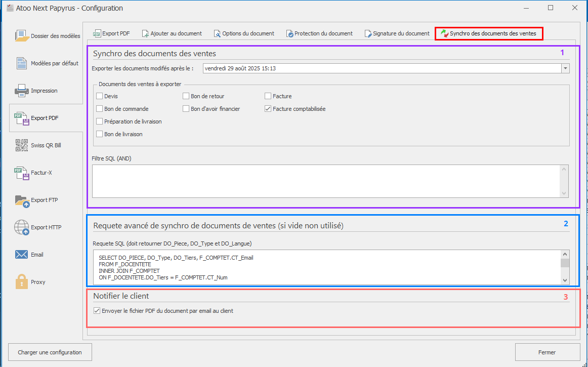Viewport: 588px width, 367px height.
Task: Click the Swiss QR Bill icon
Action: coord(22,145)
